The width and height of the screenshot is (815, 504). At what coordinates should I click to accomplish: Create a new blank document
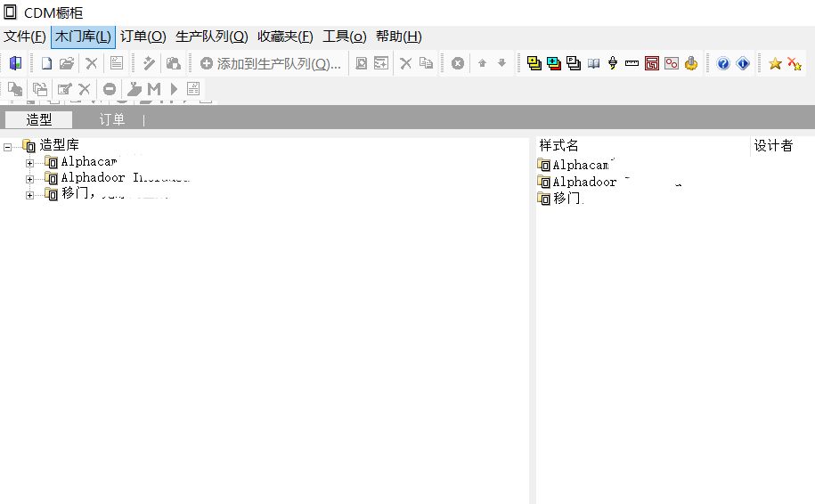tap(47, 63)
